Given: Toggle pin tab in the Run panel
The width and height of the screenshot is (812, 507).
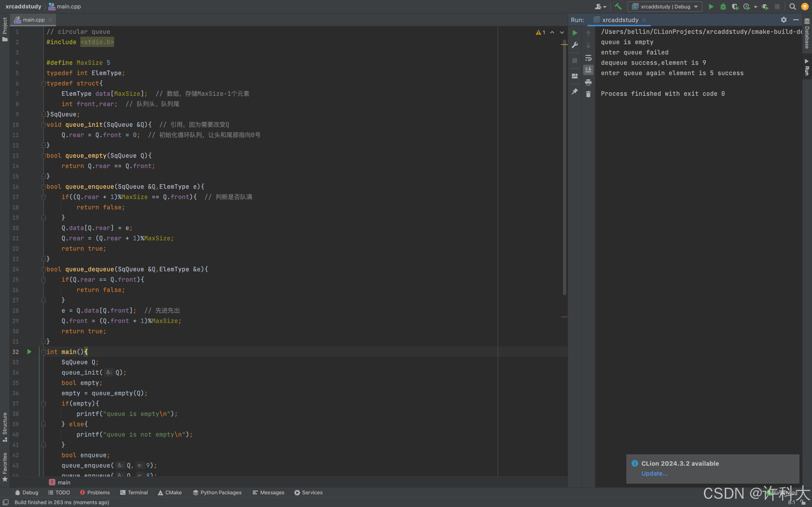Looking at the screenshot, I should click(x=575, y=91).
